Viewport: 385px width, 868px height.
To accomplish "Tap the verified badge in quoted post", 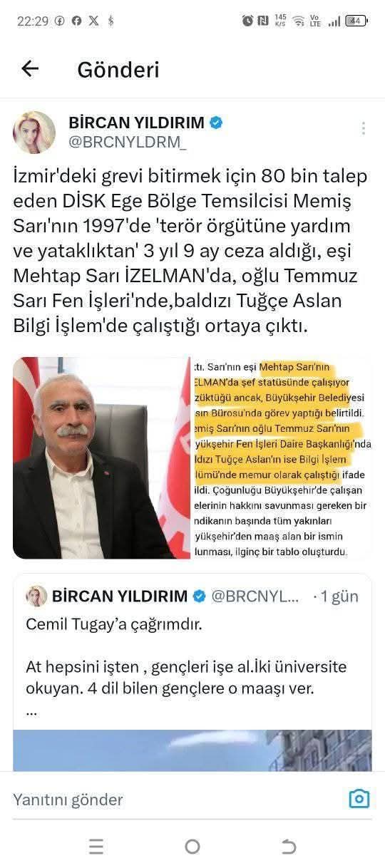I will pos(200,596).
